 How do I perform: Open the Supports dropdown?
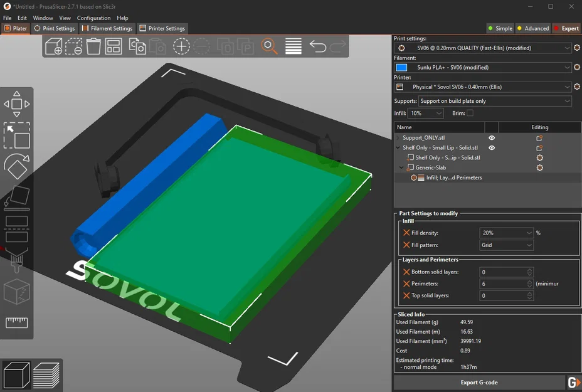click(x=495, y=101)
